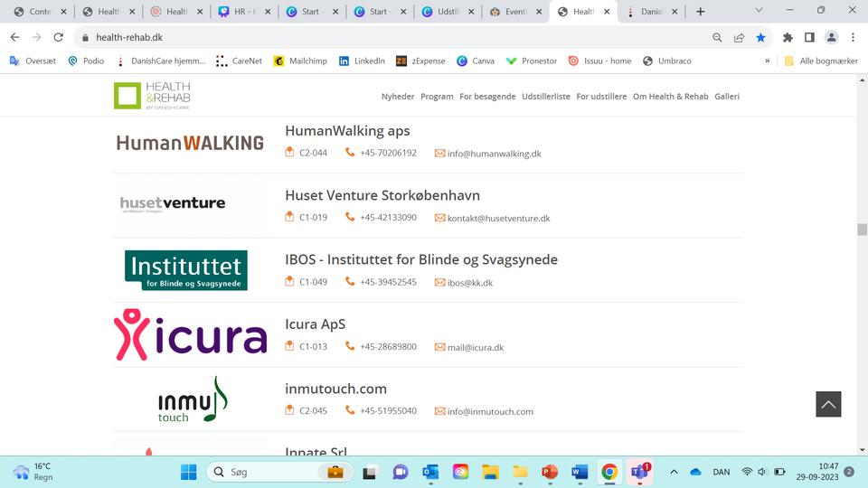The height and width of the screenshot is (488, 868).
Task: Click the HumanWALKING logo image
Action: point(190,143)
